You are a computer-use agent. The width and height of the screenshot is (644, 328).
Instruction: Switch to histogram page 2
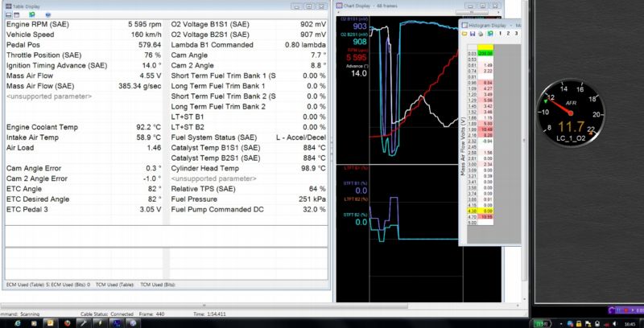[x=509, y=33]
